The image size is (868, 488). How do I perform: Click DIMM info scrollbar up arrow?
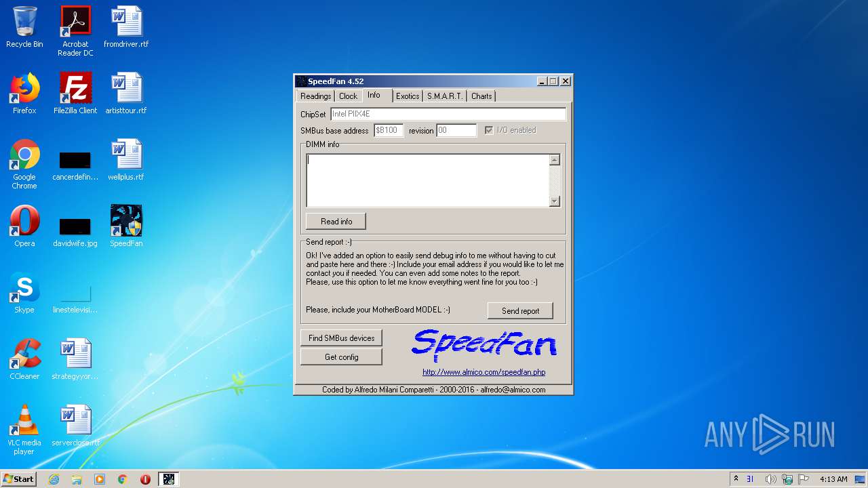[x=554, y=160]
